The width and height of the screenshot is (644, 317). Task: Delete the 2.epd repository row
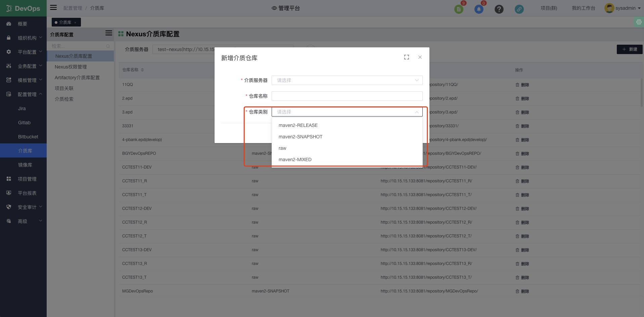(x=522, y=99)
